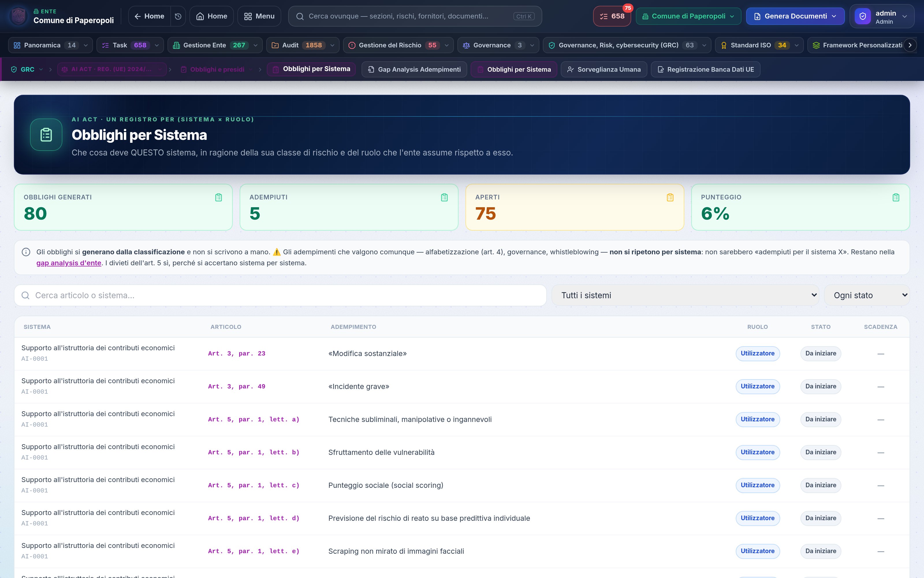Click Art. 3, par. 49 article cell
The width and height of the screenshot is (924, 578).
pyautogui.click(x=237, y=386)
